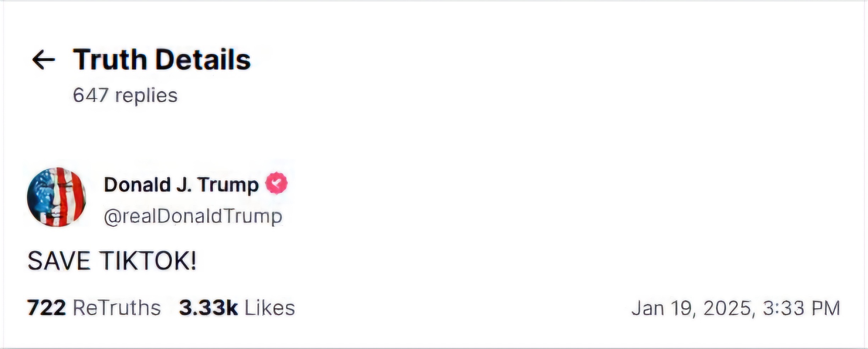View the 647 replies count
Viewport: 868px width, 349px height.
[x=125, y=95]
